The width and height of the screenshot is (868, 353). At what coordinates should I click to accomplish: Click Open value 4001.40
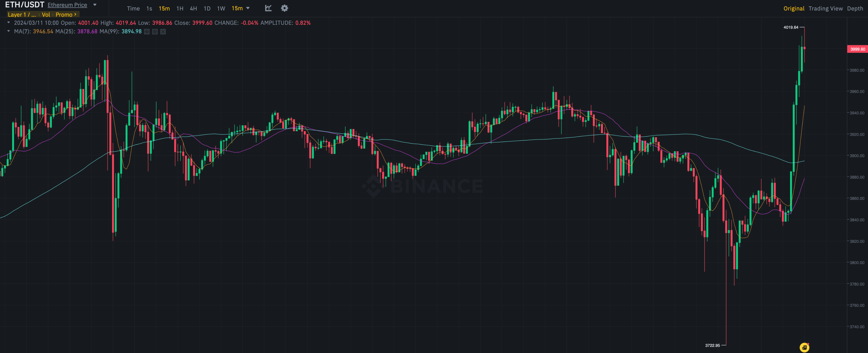(x=88, y=23)
